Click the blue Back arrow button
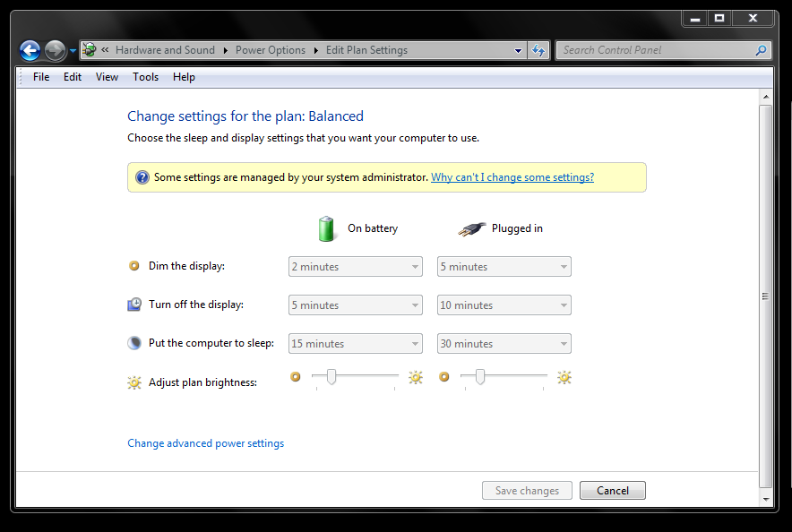The image size is (792, 532). (x=30, y=50)
